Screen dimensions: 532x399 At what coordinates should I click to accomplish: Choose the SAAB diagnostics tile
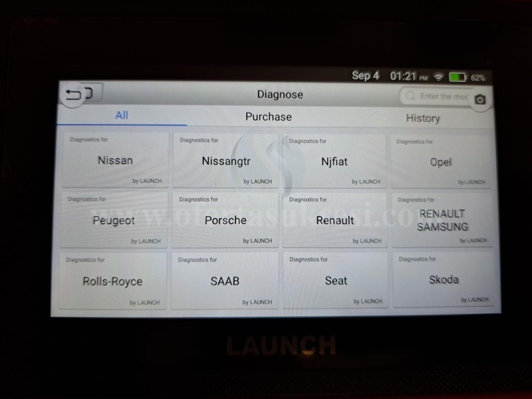pyautogui.click(x=225, y=281)
